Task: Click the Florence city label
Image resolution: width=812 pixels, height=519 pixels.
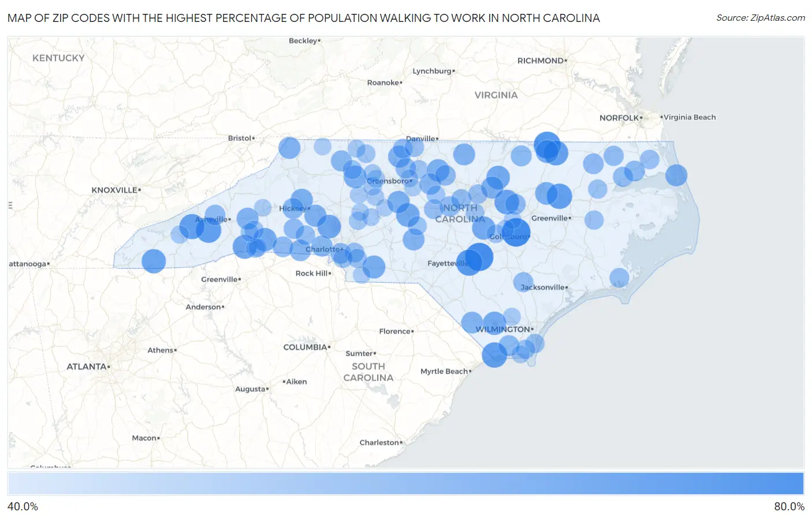Action: tap(396, 331)
